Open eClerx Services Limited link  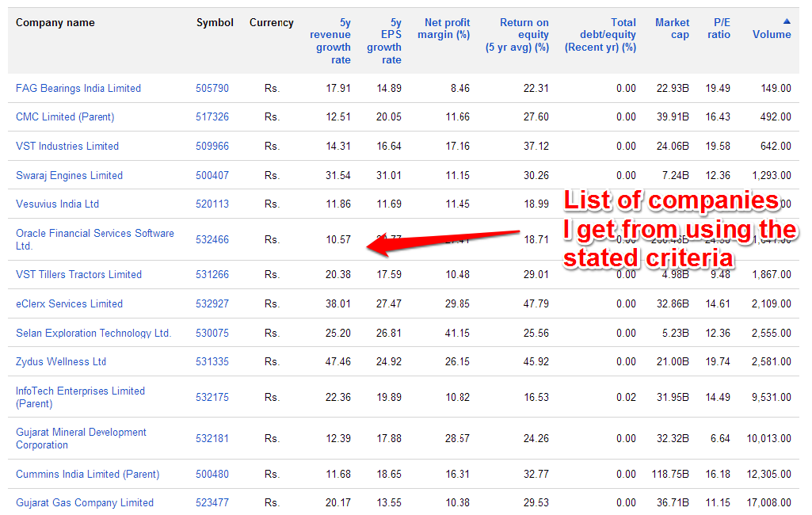click(x=70, y=303)
